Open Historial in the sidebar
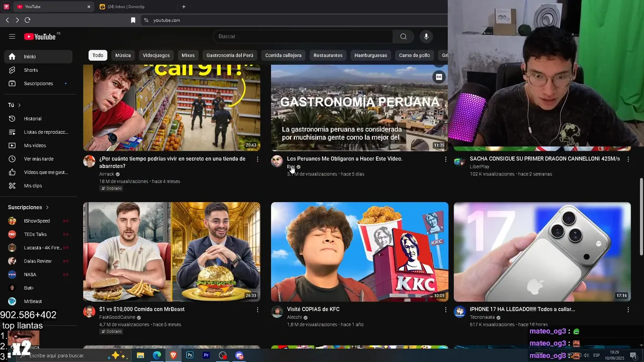644x362 pixels. click(38, 119)
